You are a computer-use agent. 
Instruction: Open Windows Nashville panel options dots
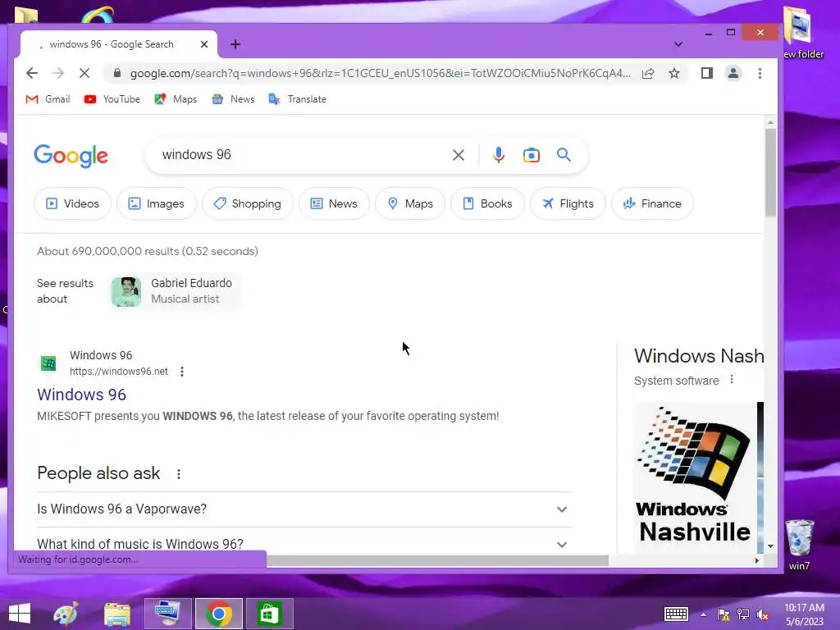click(x=732, y=380)
